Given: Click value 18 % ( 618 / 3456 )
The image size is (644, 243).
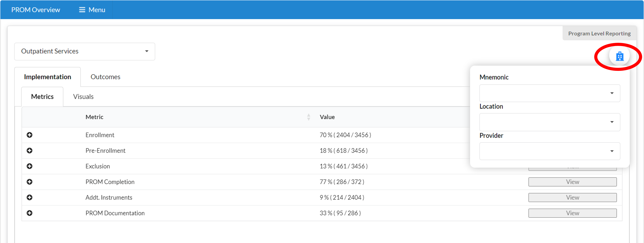Looking at the screenshot, I should point(344,151).
